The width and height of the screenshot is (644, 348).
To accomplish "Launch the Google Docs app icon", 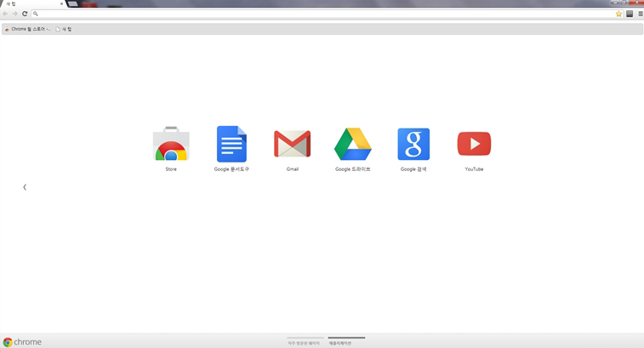I will (x=231, y=144).
